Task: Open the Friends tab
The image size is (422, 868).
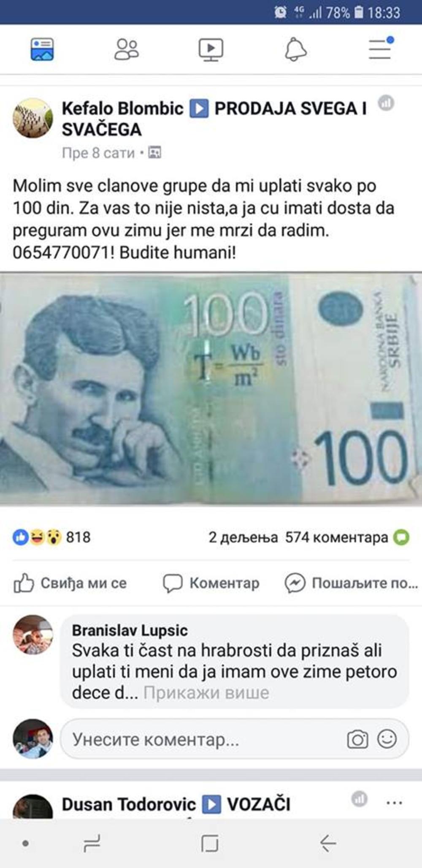Action: click(x=126, y=50)
